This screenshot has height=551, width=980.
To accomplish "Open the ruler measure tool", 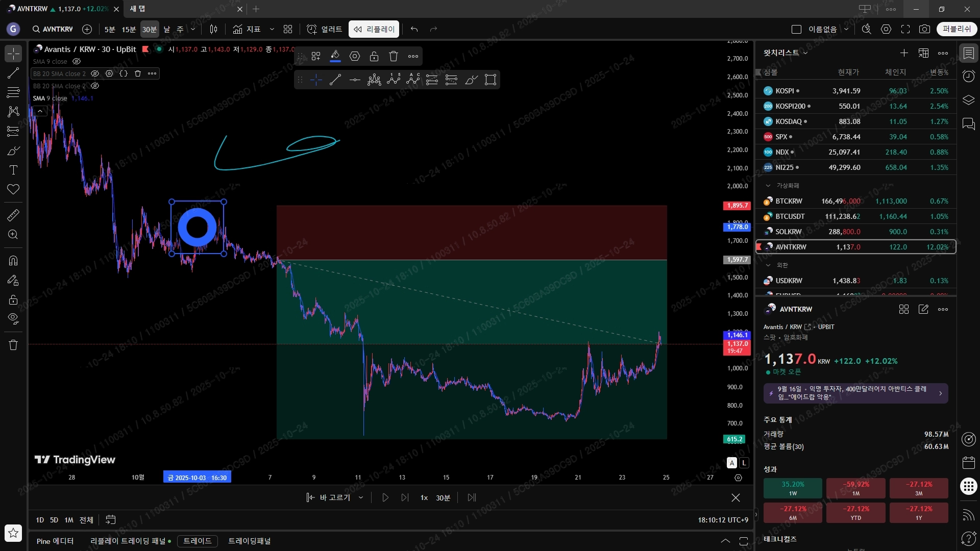I will [13, 215].
